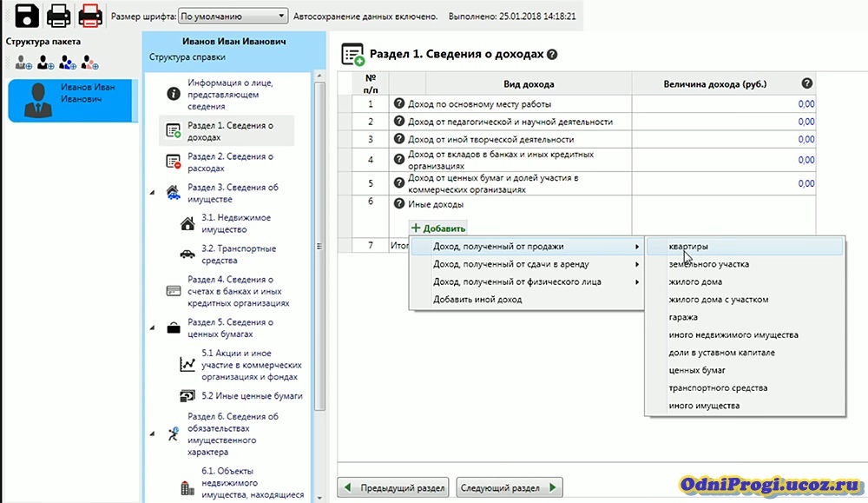
Task: Click the bank card icon of Раздел 4
Action: pos(174,291)
